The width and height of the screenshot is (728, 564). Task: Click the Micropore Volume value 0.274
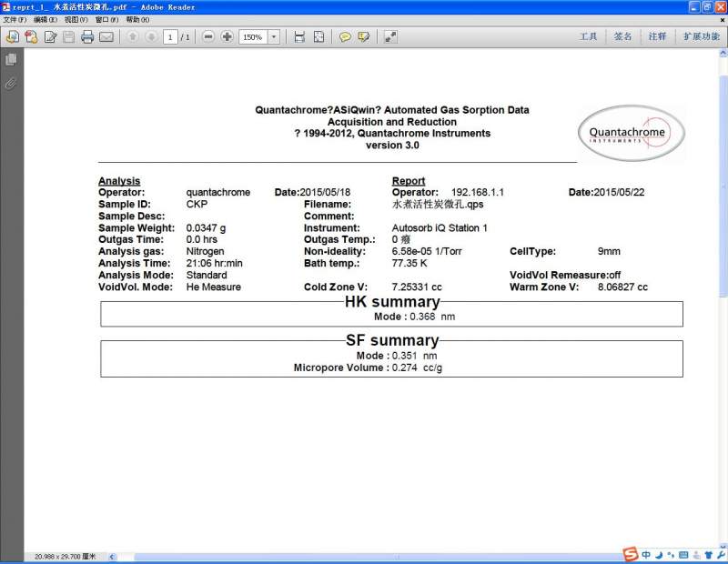click(404, 368)
